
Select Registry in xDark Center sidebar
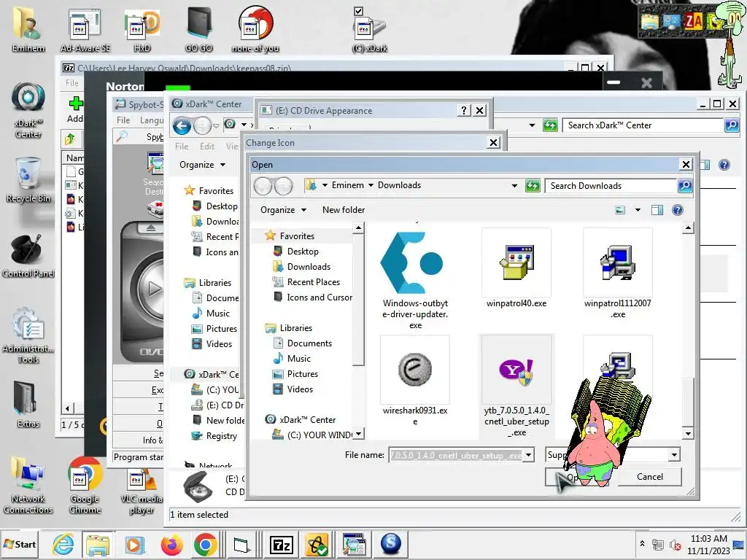click(220, 436)
